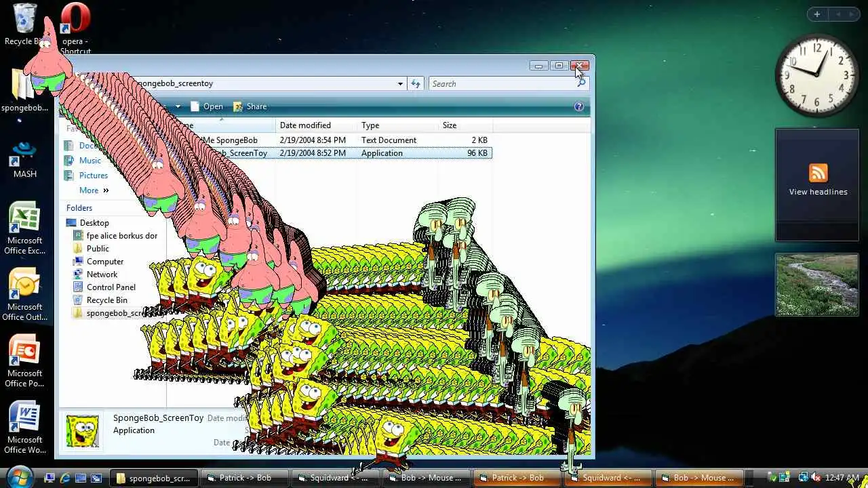Click into the Explorer Search field
This screenshot has width=868, height=488.
click(502, 83)
